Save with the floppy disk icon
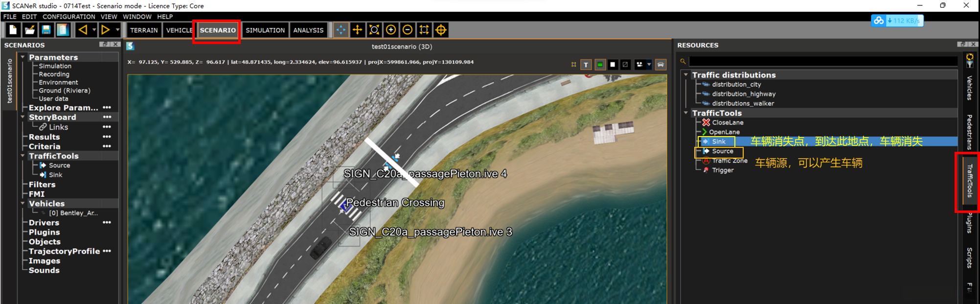 (46, 30)
